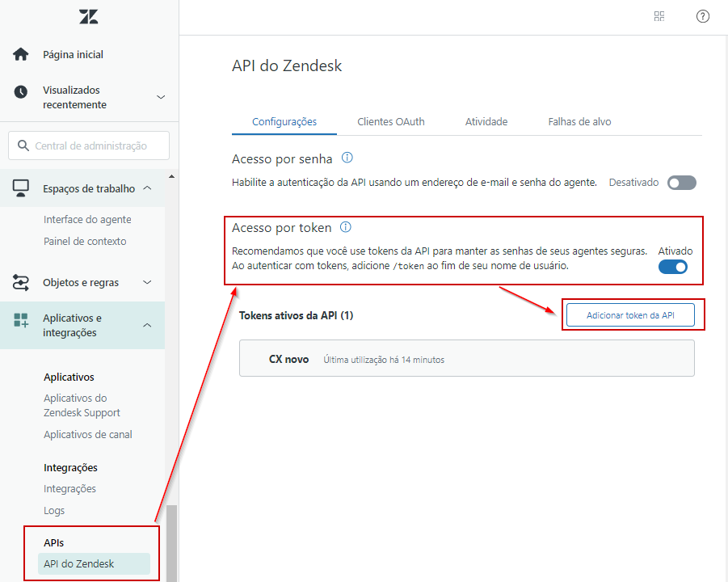Open Integrações sub-item link
The width and height of the screenshot is (728, 582).
click(x=69, y=489)
